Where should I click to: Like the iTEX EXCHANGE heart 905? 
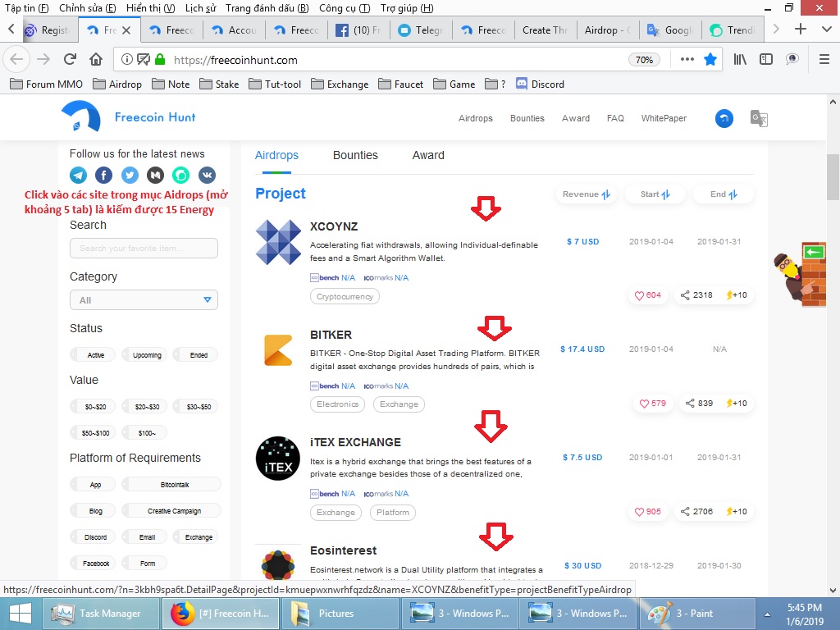pos(648,512)
